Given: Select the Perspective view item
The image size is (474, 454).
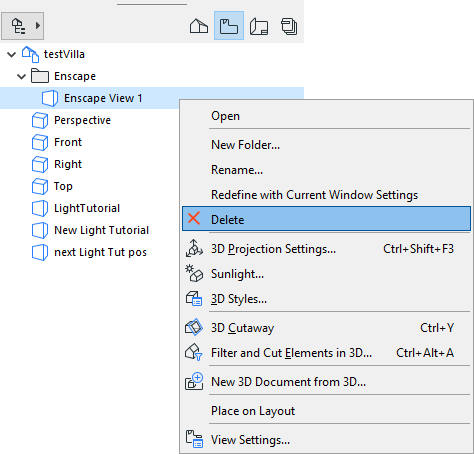Looking at the screenshot, I should [x=82, y=120].
